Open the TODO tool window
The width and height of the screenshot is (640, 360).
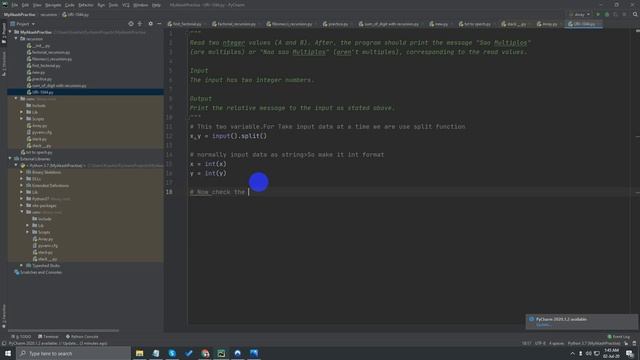tap(21, 337)
